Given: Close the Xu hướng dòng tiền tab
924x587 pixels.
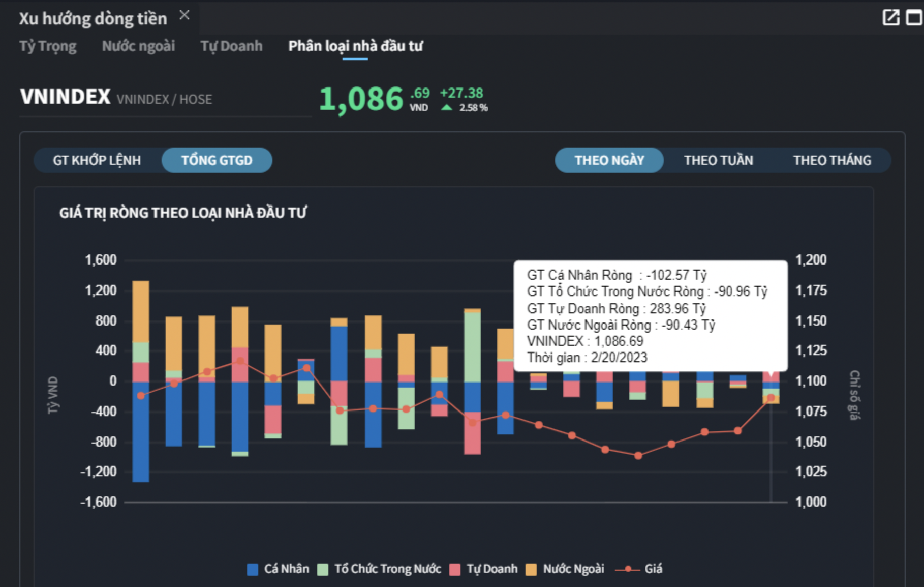Looking at the screenshot, I should [x=184, y=15].
